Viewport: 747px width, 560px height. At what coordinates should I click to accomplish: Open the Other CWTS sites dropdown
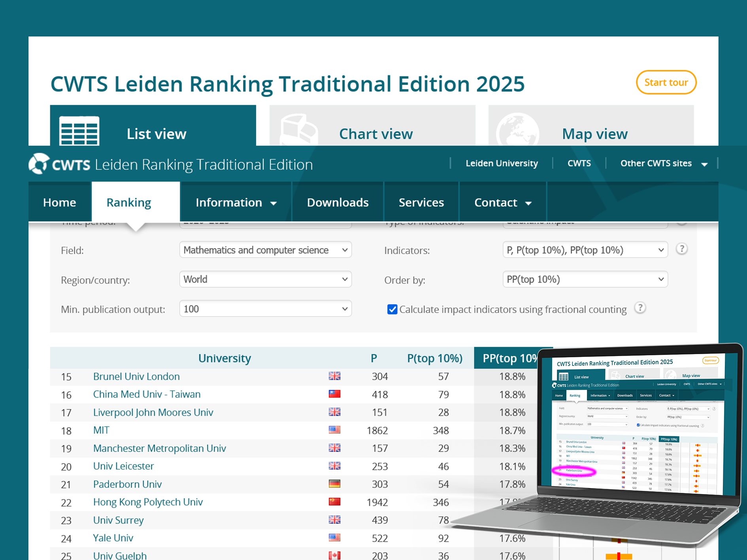[x=664, y=163]
